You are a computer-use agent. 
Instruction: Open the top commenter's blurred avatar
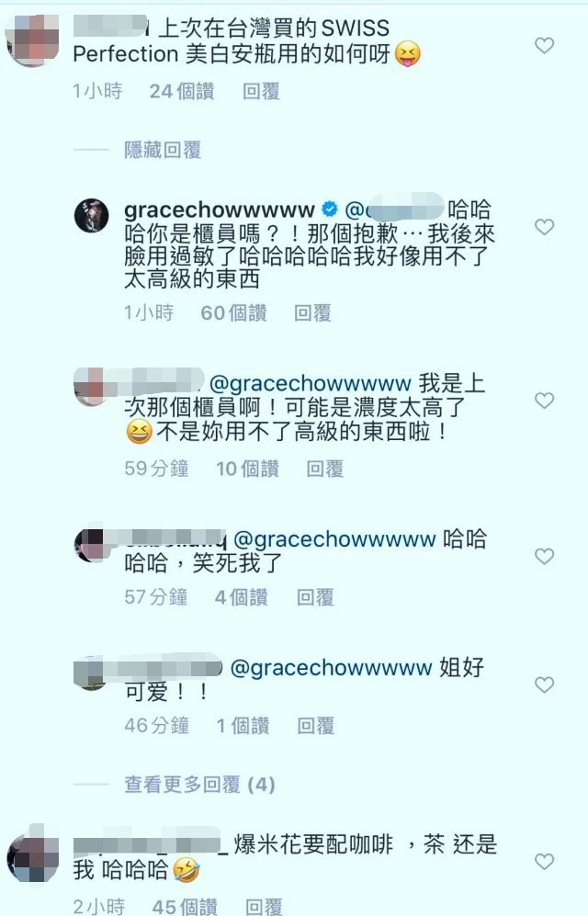(x=33, y=41)
